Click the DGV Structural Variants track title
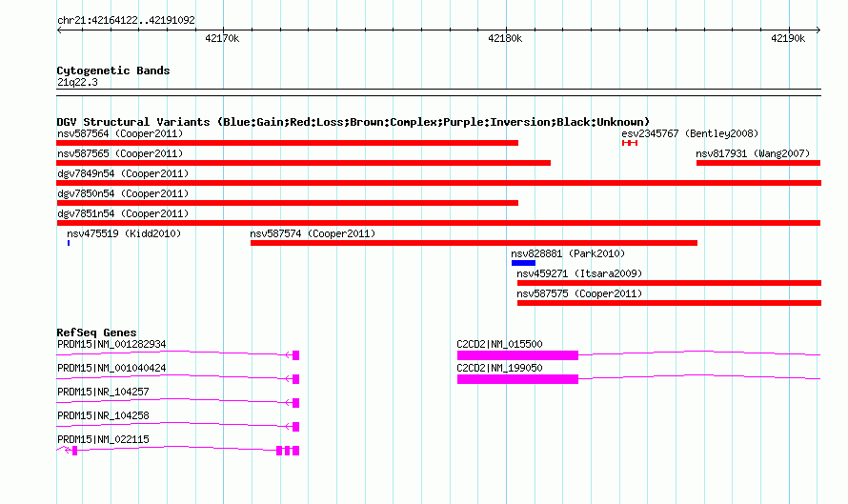 tap(353, 122)
